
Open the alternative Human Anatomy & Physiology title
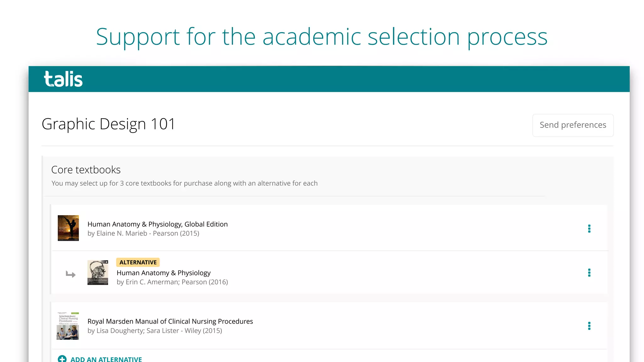click(x=164, y=273)
